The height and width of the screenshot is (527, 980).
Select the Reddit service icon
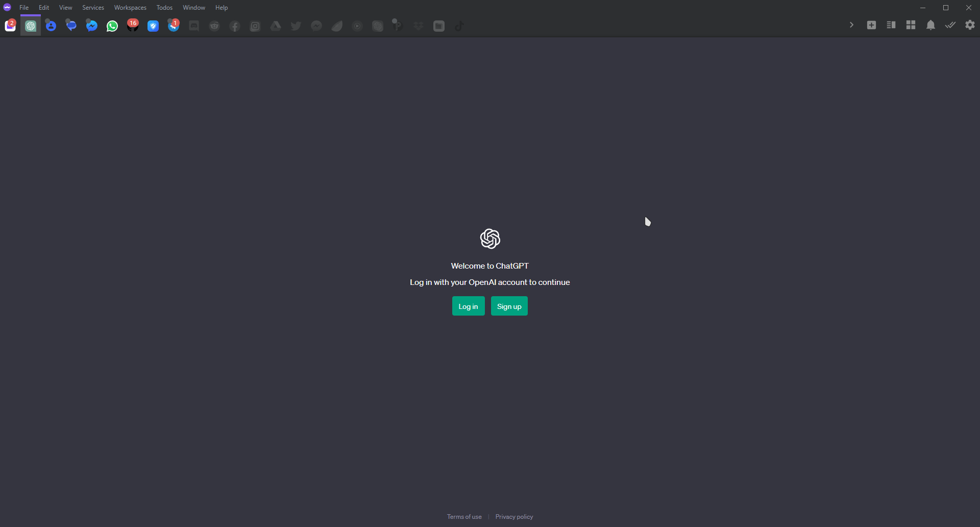[214, 26]
